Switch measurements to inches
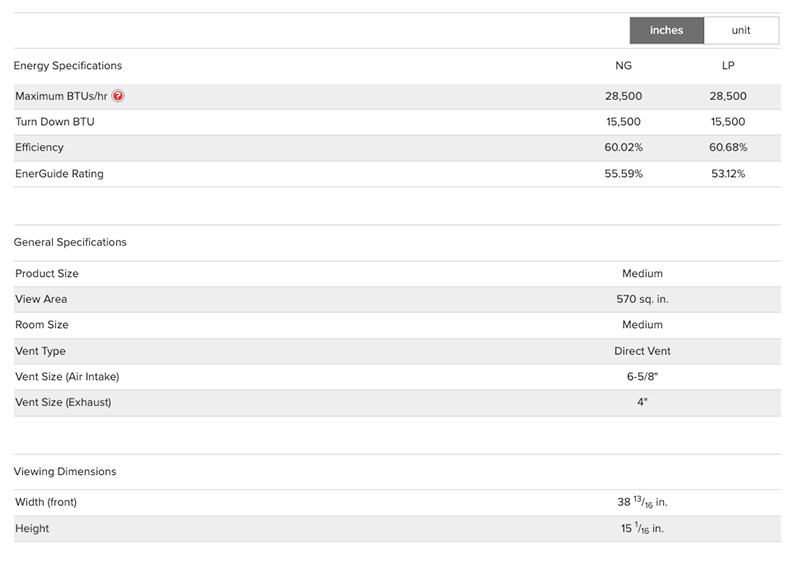Viewport: 800px width, 575px height. click(x=666, y=30)
